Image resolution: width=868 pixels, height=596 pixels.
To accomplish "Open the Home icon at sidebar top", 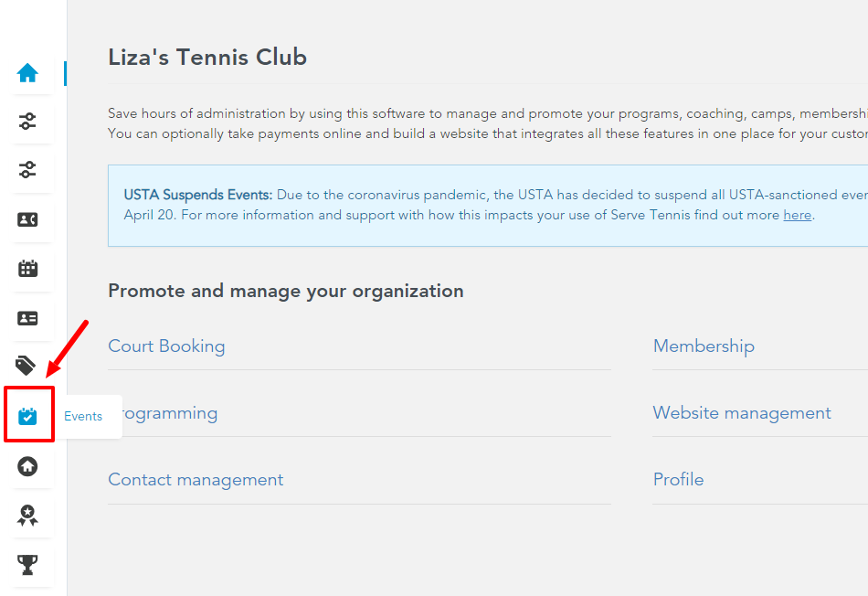I will coord(28,72).
